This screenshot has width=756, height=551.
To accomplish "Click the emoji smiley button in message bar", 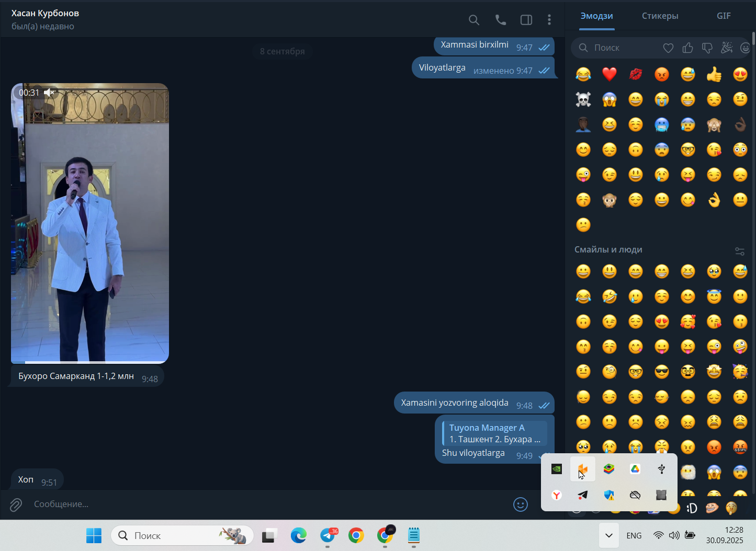I will point(521,504).
